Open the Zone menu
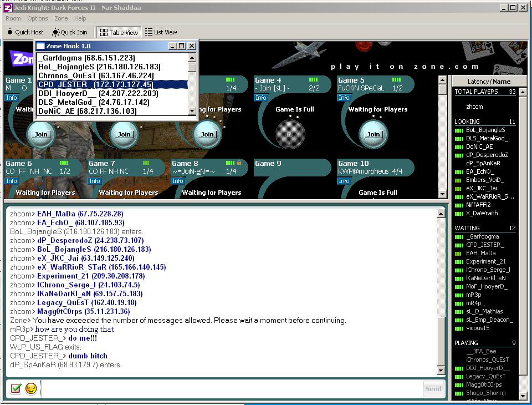Image resolution: width=532 pixels, height=405 pixels. click(x=61, y=18)
